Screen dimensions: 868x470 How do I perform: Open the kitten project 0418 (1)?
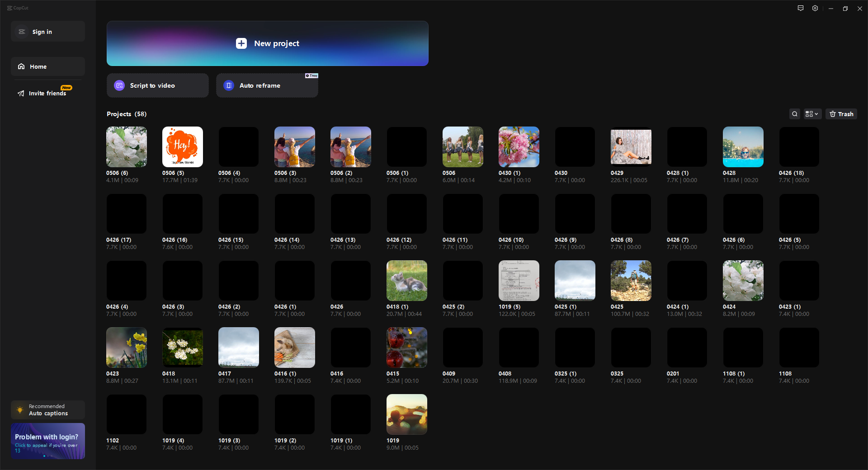point(406,280)
